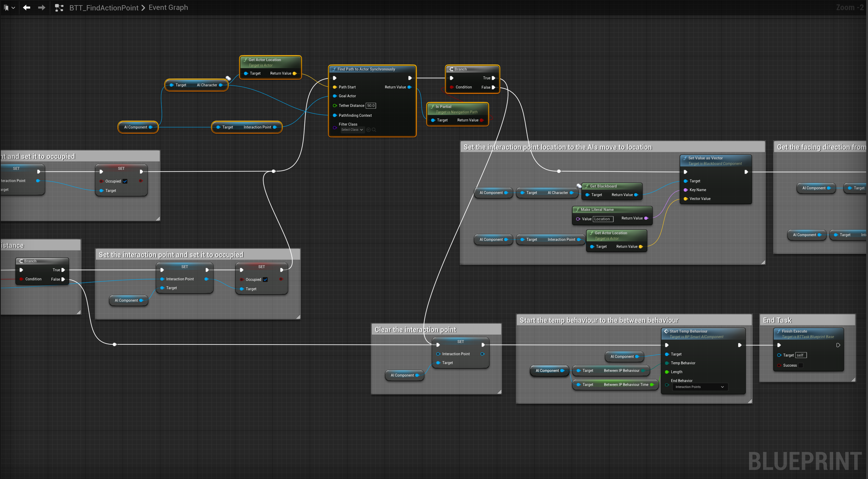Click Event Graph breadcrumb

pos(168,8)
